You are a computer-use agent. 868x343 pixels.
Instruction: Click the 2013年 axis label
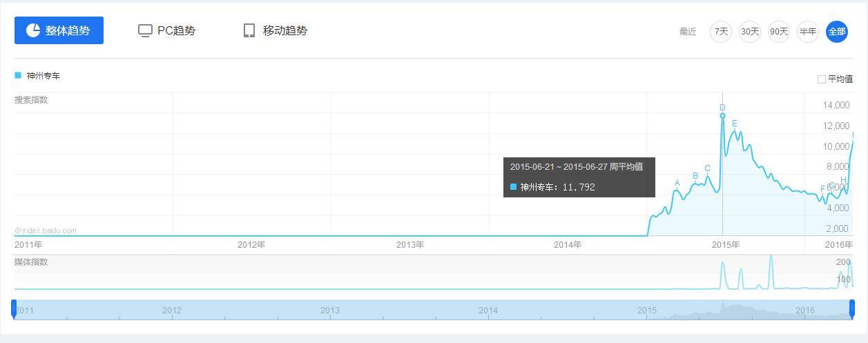[410, 245]
